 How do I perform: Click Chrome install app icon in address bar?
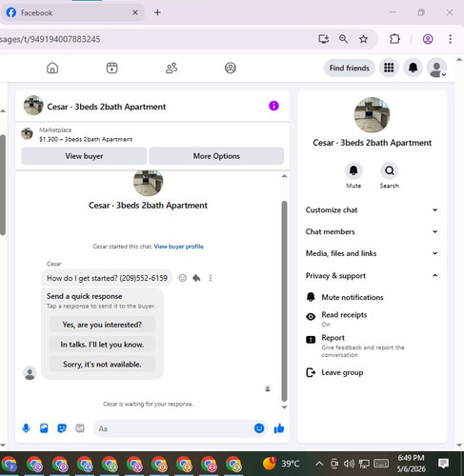tap(324, 39)
